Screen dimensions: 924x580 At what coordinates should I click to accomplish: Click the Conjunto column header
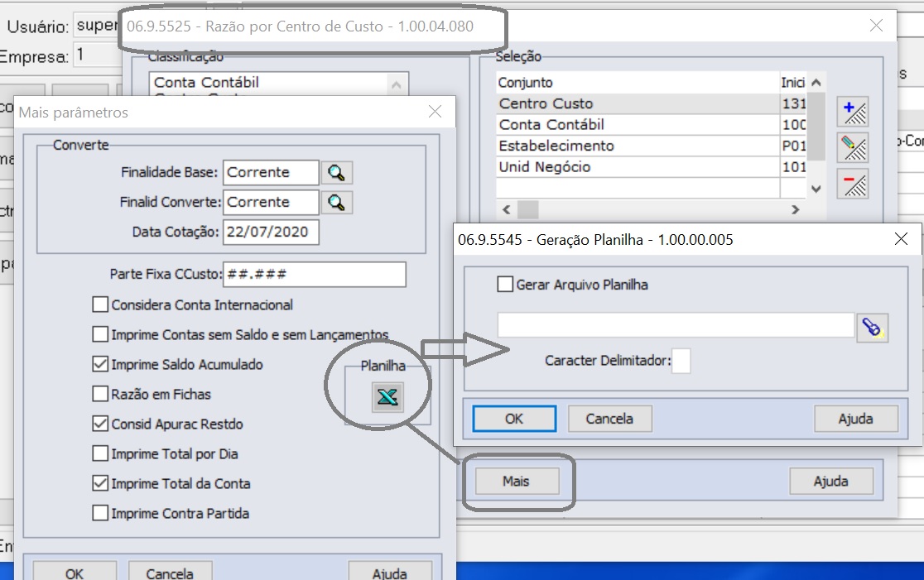638,83
